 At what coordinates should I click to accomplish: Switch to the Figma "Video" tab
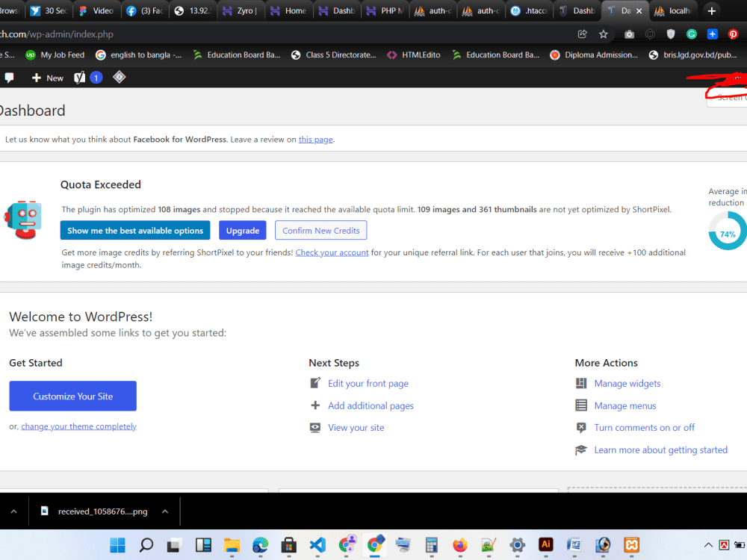[96, 10]
